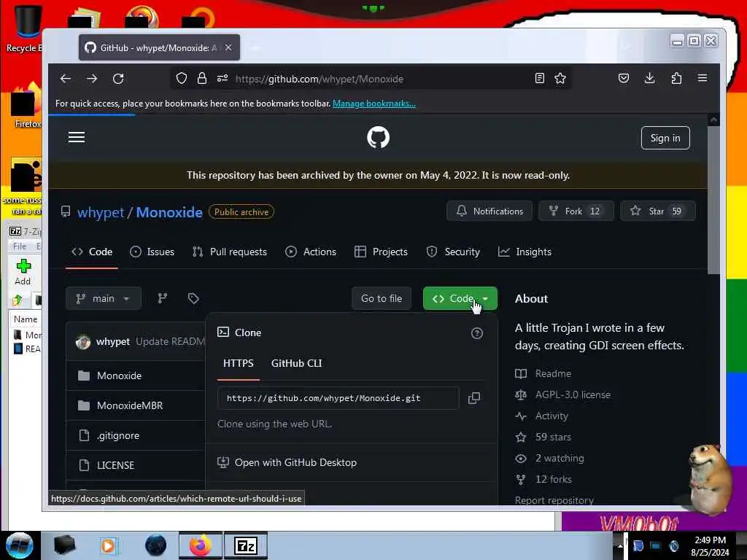Click the padlock site security icon
This screenshot has width=747, height=560.
click(202, 79)
